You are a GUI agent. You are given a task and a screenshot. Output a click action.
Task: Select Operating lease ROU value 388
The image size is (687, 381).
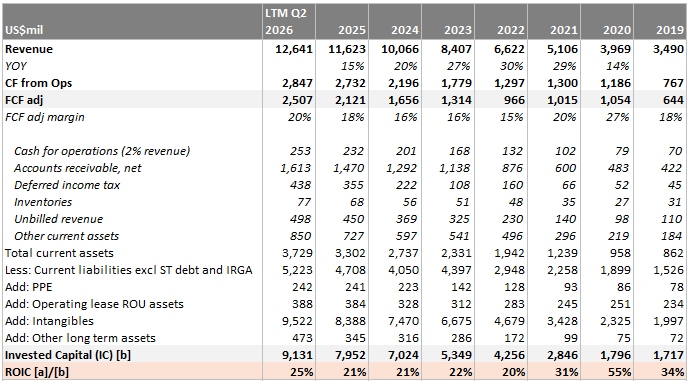pos(302,304)
